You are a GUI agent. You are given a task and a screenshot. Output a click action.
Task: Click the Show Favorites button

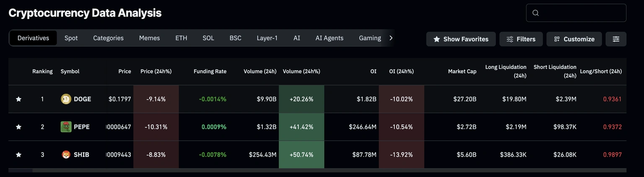(461, 39)
